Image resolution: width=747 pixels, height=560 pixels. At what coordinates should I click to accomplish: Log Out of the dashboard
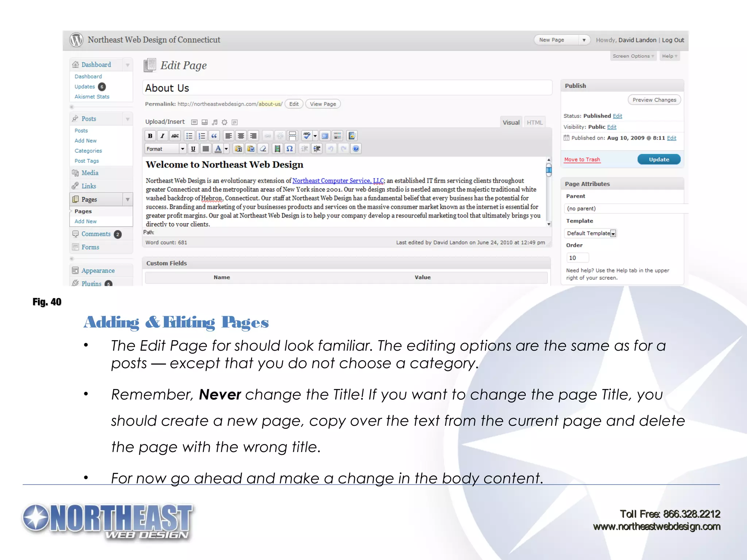click(x=673, y=40)
